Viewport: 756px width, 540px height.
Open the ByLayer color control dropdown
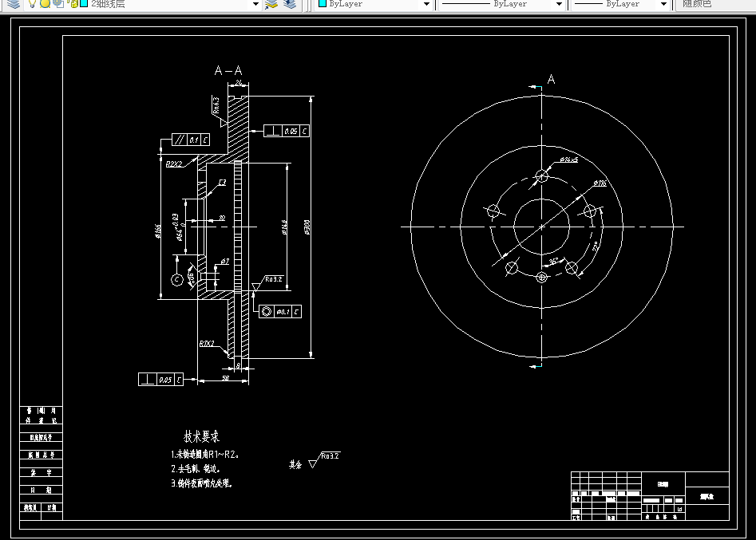426,4
